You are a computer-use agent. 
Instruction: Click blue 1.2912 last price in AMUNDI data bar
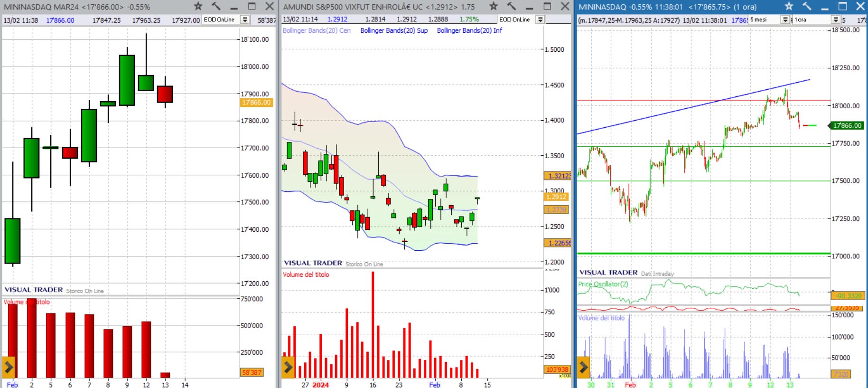point(337,19)
